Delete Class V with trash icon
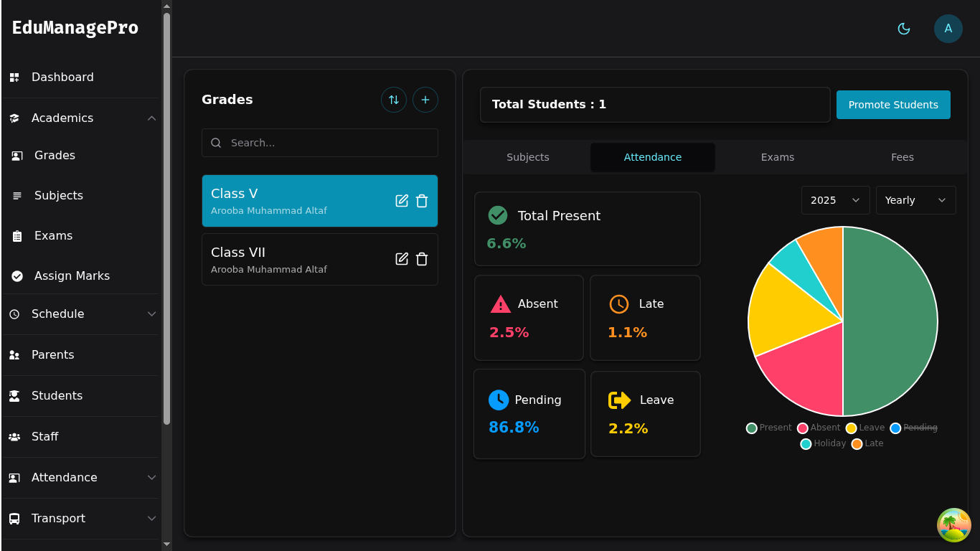980x551 pixels. click(422, 201)
